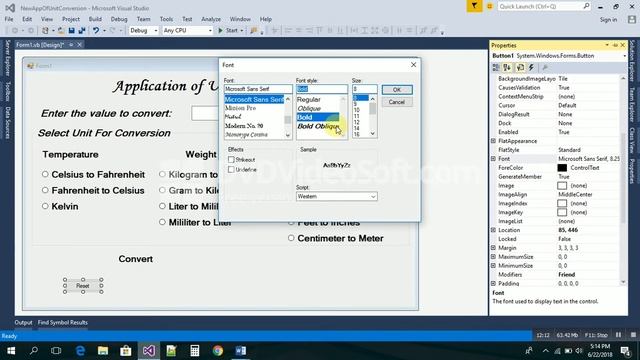The image size is (640, 360).
Task: Enable the Underline checkbox
Action: [x=231, y=169]
